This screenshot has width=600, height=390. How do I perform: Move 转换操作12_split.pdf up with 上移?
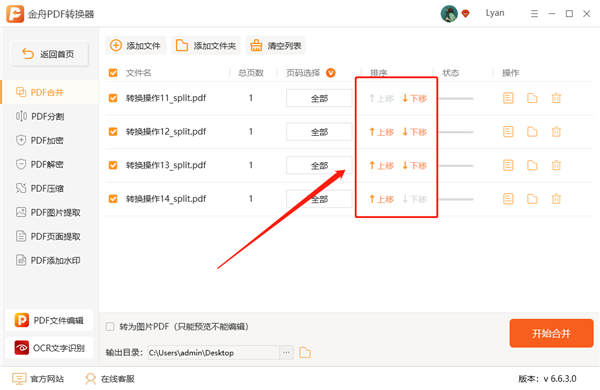pos(382,132)
